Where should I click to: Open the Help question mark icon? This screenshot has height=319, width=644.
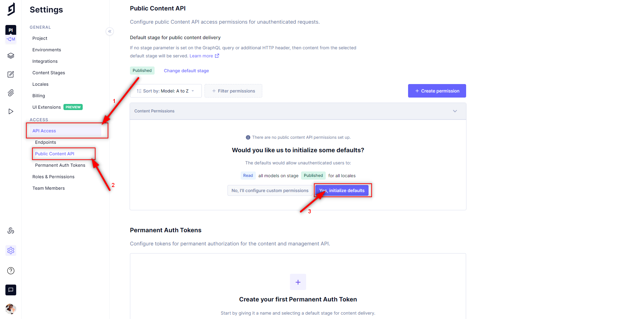coord(10,270)
